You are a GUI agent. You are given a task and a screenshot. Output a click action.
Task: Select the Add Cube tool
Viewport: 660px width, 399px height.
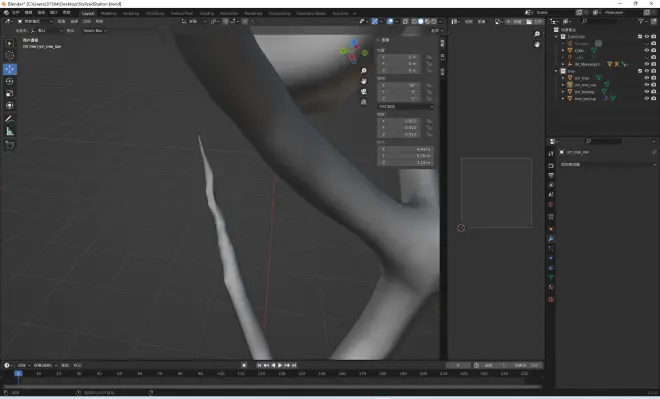click(x=10, y=145)
